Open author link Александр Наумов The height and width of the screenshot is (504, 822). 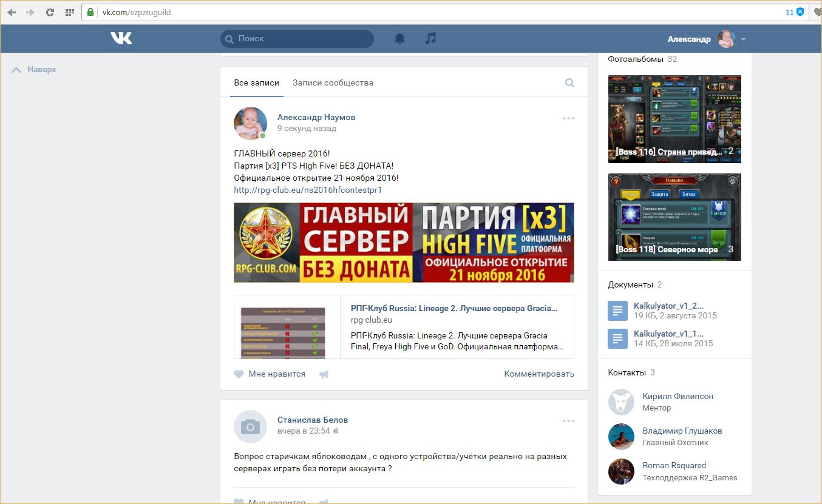pos(316,117)
